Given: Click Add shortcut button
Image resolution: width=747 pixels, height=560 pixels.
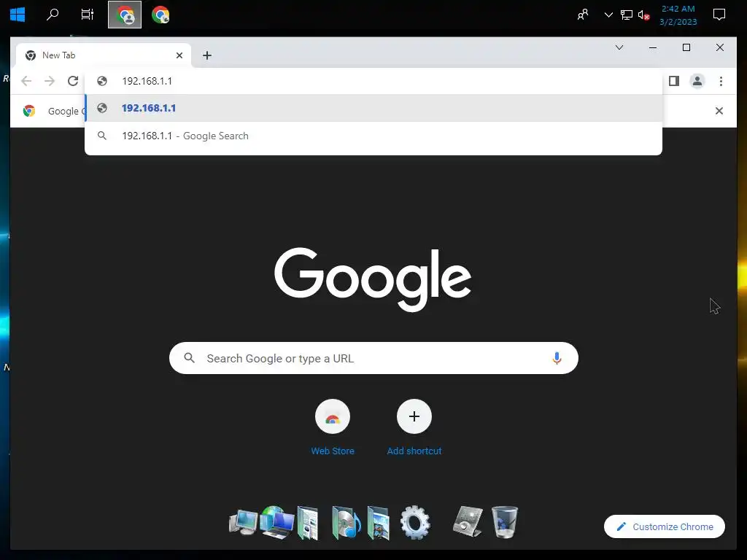Looking at the screenshot, I should [414, 427].
